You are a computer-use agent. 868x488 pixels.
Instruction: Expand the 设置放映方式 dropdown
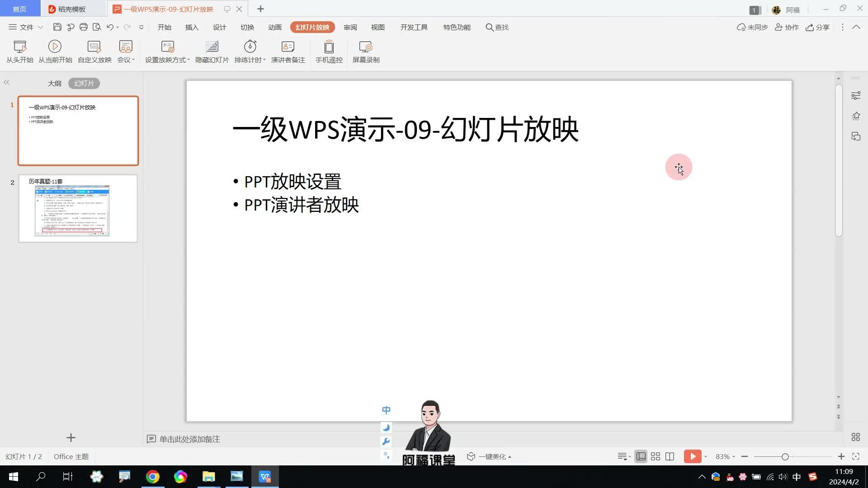coord(189,60)
